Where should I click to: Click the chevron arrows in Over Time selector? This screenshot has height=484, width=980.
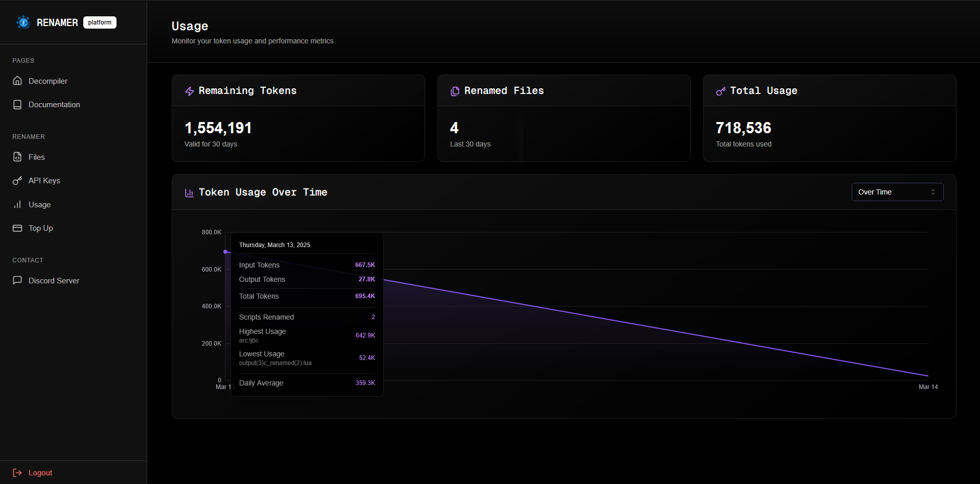pos(933,192)
